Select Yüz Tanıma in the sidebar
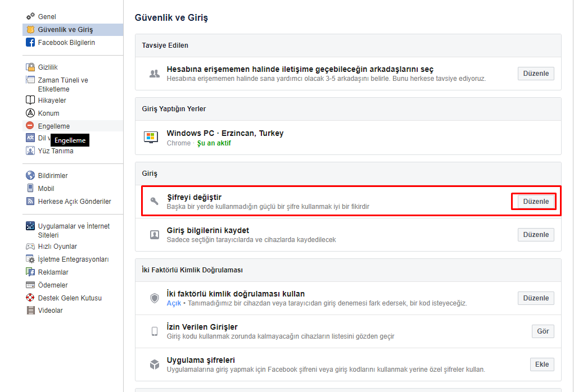This screenshot has width=574, height=392. 55,151
